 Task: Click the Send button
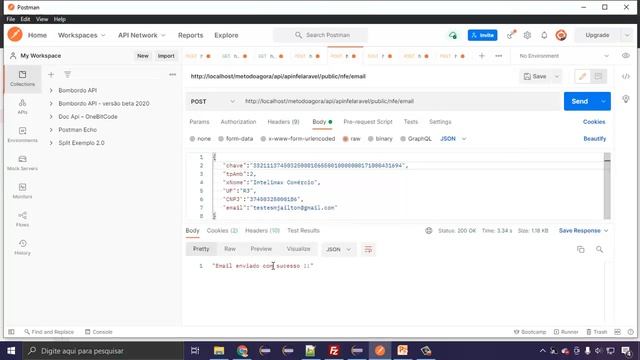(580, 102)
